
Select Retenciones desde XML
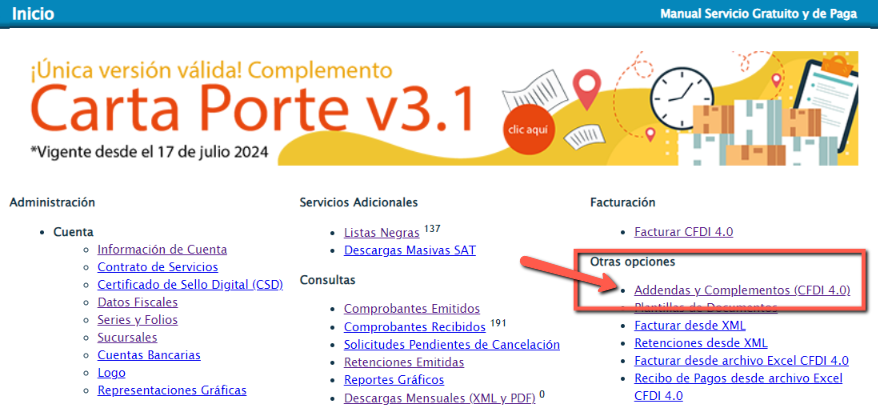coord(700,343)
